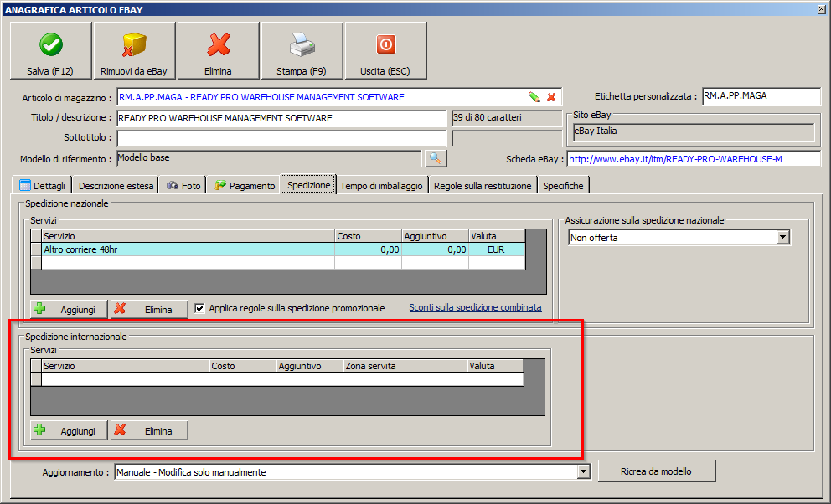This screenshot has height=504, width=831.
Task: Switch to the Dettagli tab
Action: coord(42,185)
